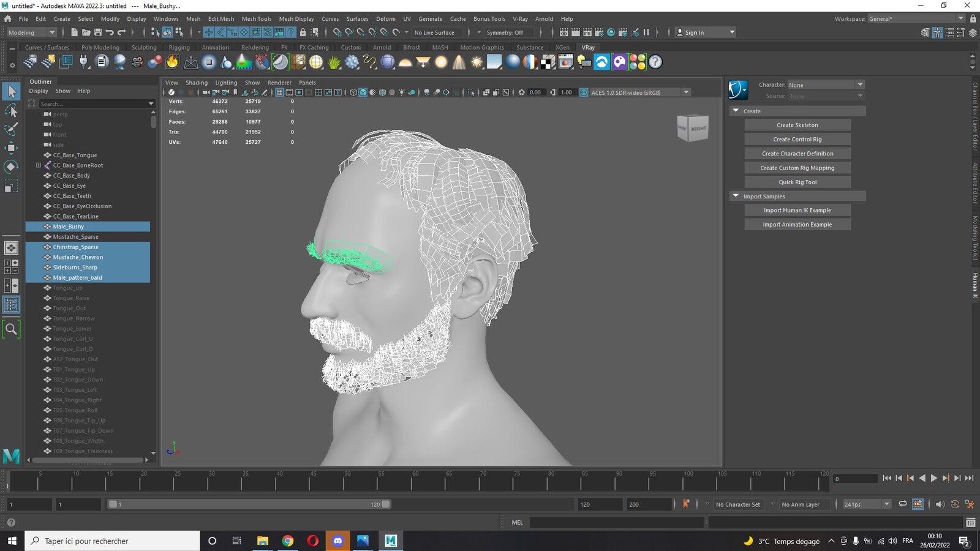Click the Quick Rig Tool button
The height and width of the screenshot is (551, 980).
point(797,182)
